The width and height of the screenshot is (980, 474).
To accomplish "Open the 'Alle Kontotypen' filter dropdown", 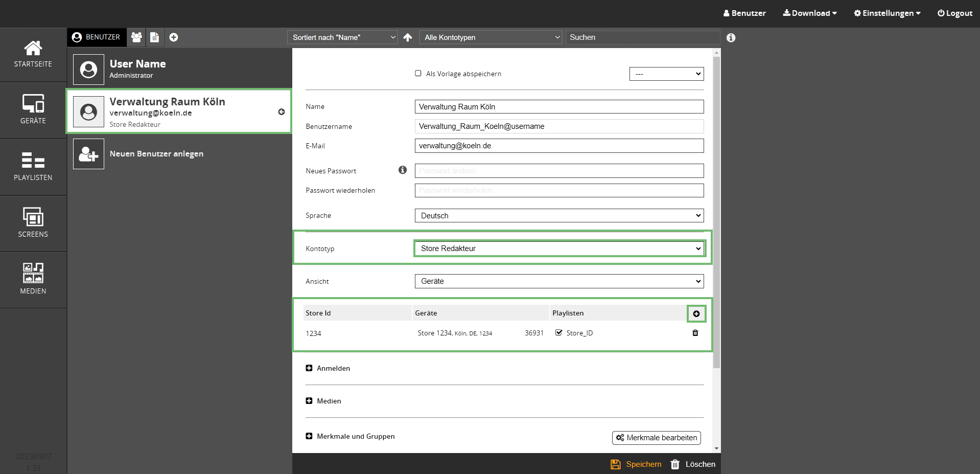I will [491, 37].
